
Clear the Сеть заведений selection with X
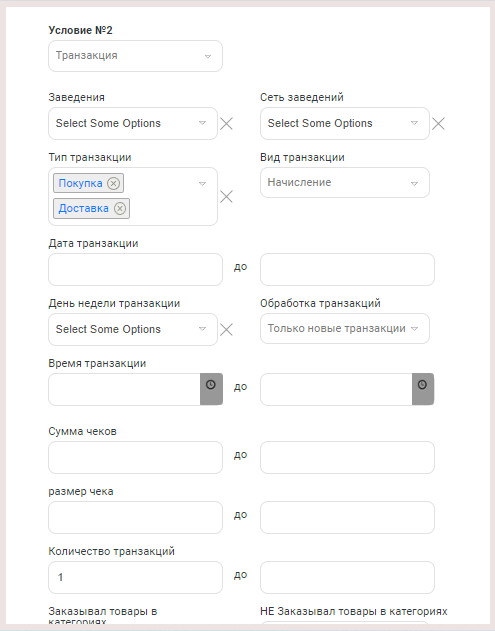pos(438,124)
